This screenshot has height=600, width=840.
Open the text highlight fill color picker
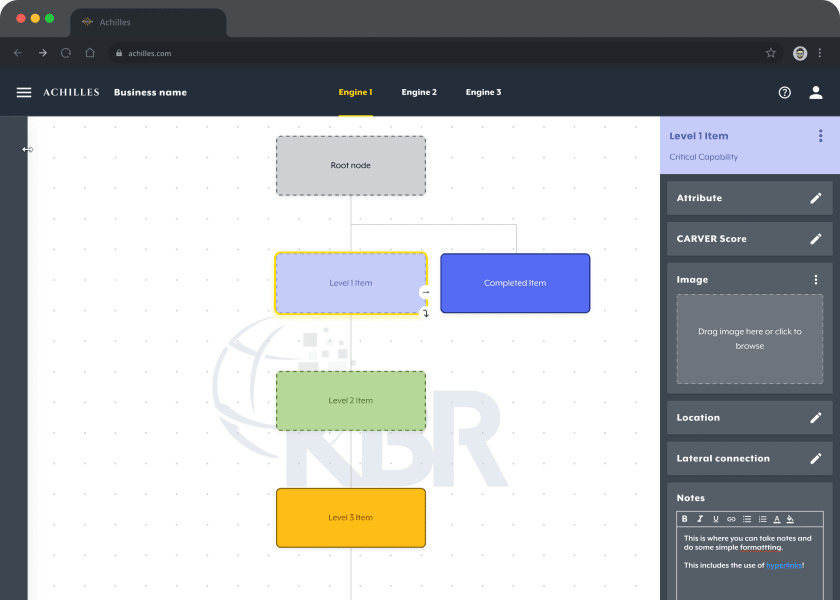point(790,519)
